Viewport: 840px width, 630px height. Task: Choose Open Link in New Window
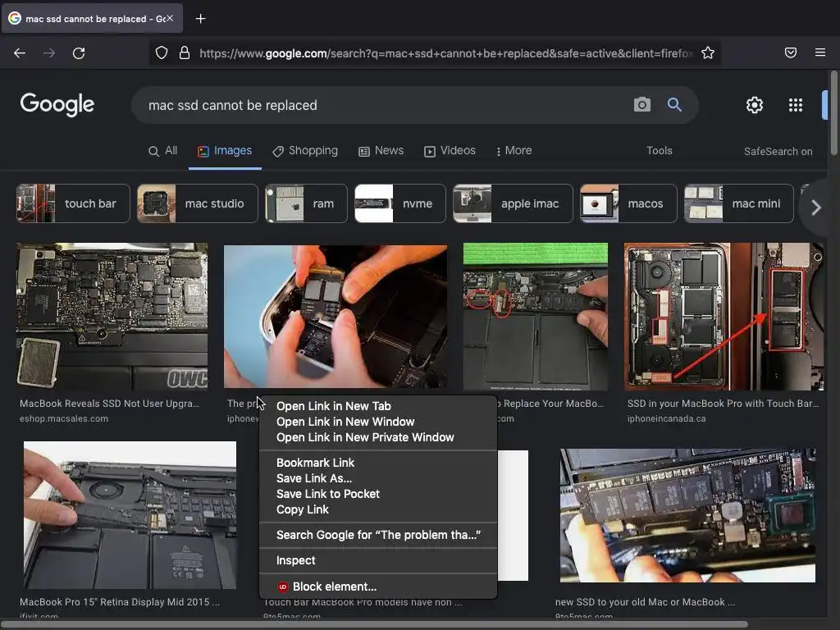[378, 422]
